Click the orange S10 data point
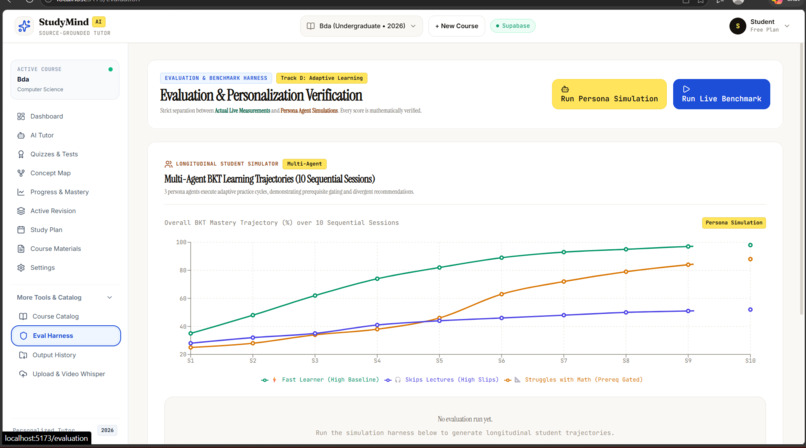Screen dimensions: 806x448 (x=750, y=259)
